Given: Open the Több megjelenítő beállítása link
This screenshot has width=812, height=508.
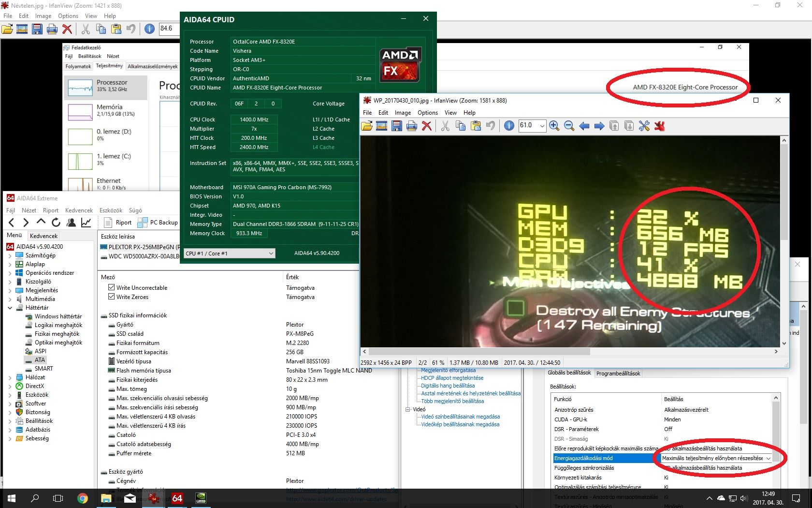Looking at the screenshot, I should (x=452, y=401).
